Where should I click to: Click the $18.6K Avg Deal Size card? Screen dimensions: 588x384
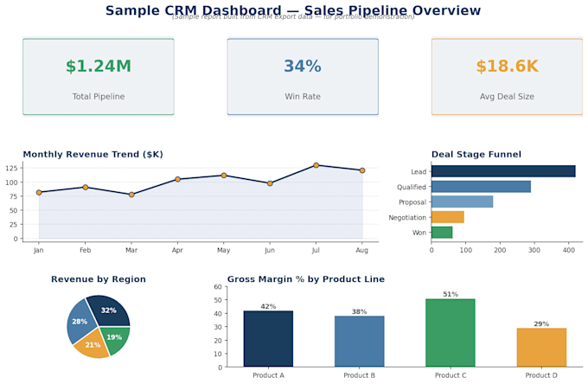(507, 76)
